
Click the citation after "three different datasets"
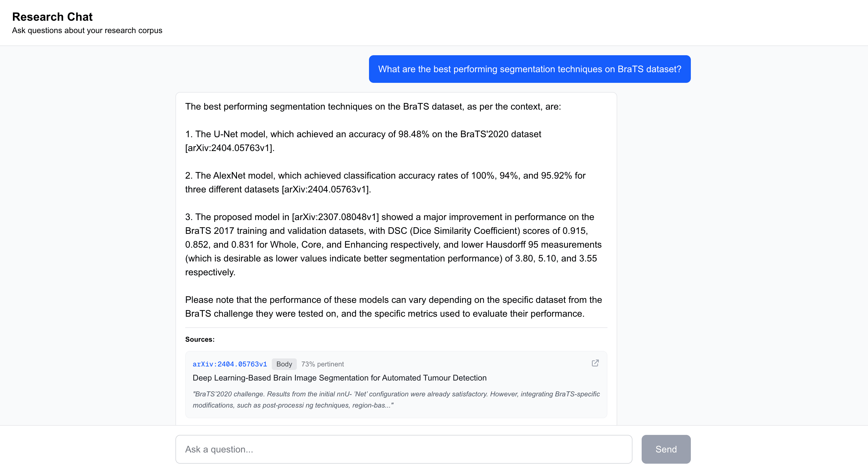point(326,189)
